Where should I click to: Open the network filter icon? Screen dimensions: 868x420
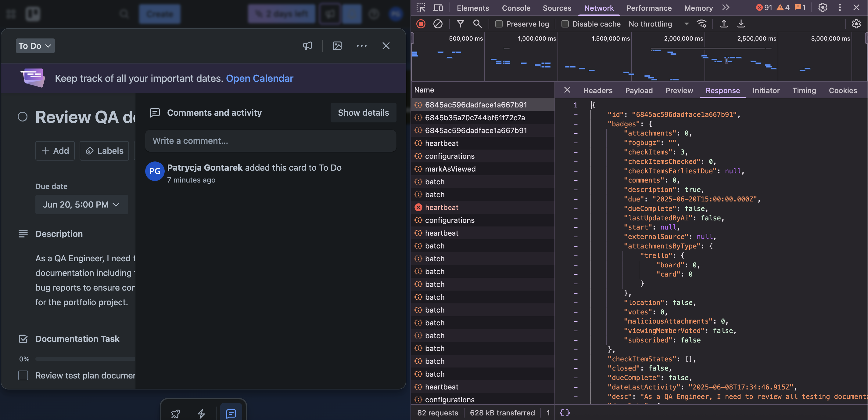pyautogui.click(x=460, y=24)
